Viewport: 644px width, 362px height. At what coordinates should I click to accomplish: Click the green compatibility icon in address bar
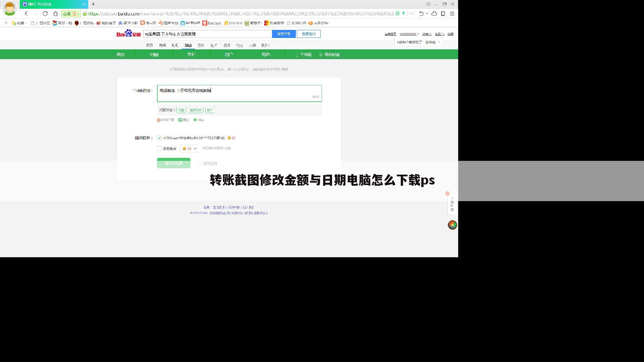click(x=397, y=13)
